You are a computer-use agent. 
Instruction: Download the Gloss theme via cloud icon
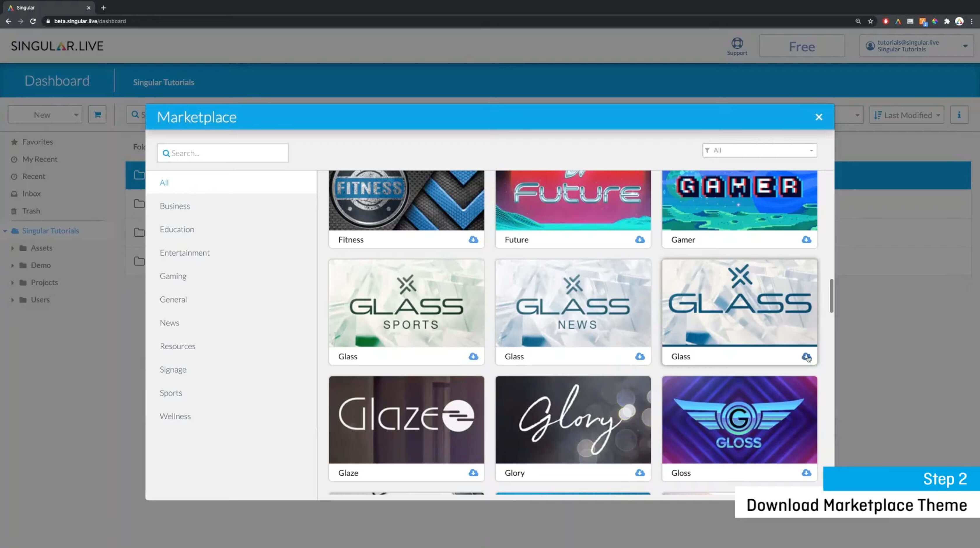[x=806, y=473]
